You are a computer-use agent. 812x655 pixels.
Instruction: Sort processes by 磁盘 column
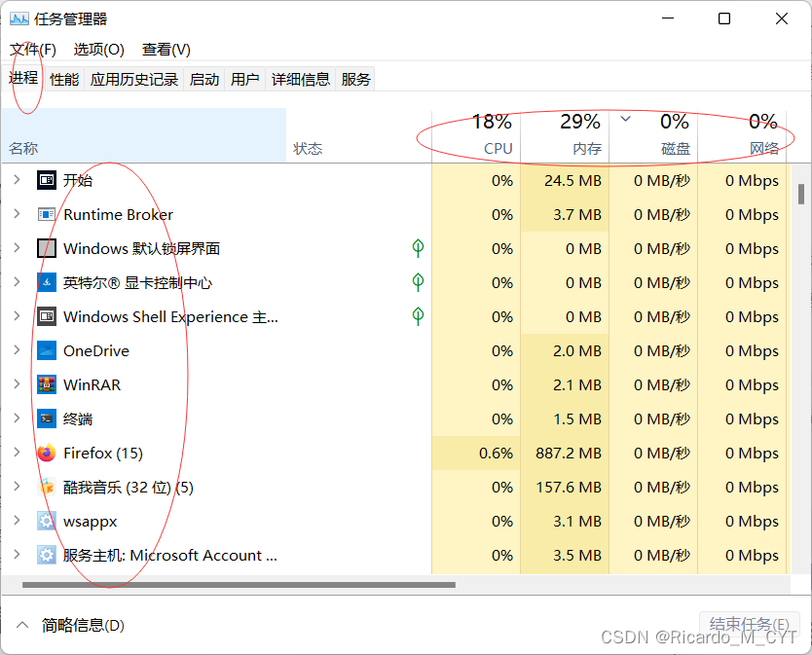(653, 135)
